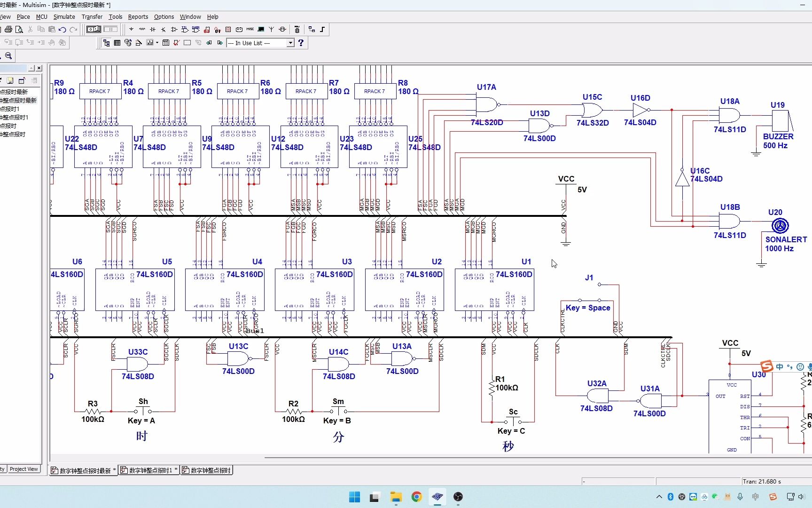This screenshot has width=812, height=508.
Task: Open Windows Start menu from taskbar
Action: 354,497
